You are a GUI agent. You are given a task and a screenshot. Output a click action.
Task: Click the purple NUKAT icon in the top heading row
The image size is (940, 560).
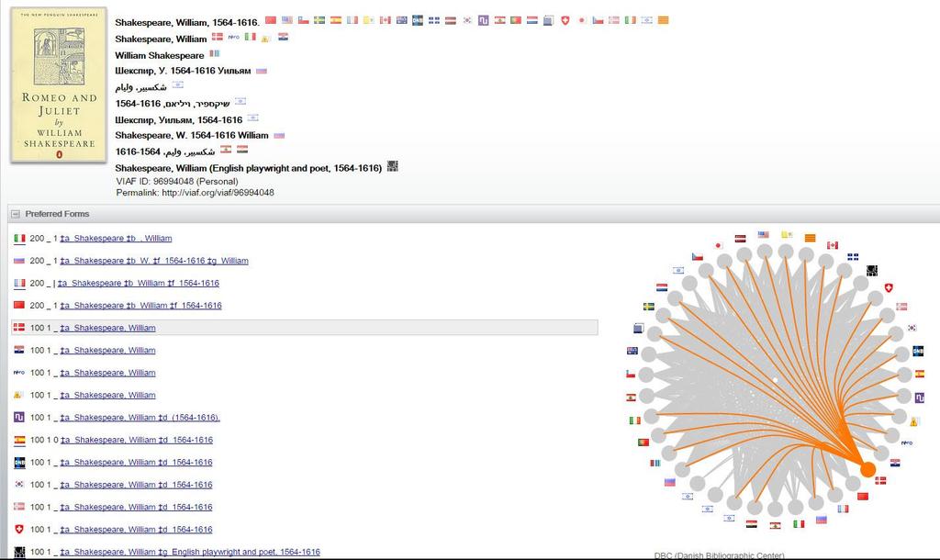coord(483,20)
